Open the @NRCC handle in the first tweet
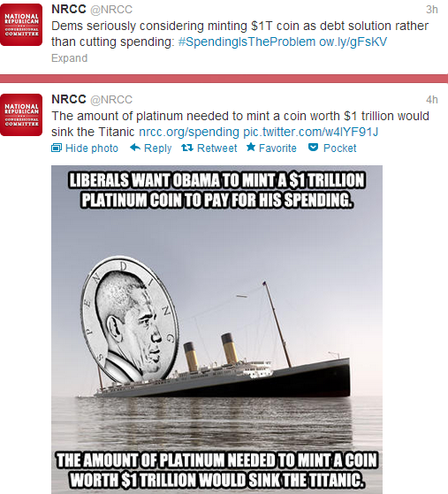The width and height of the screenshot is (448, 494). pos(111,10)
